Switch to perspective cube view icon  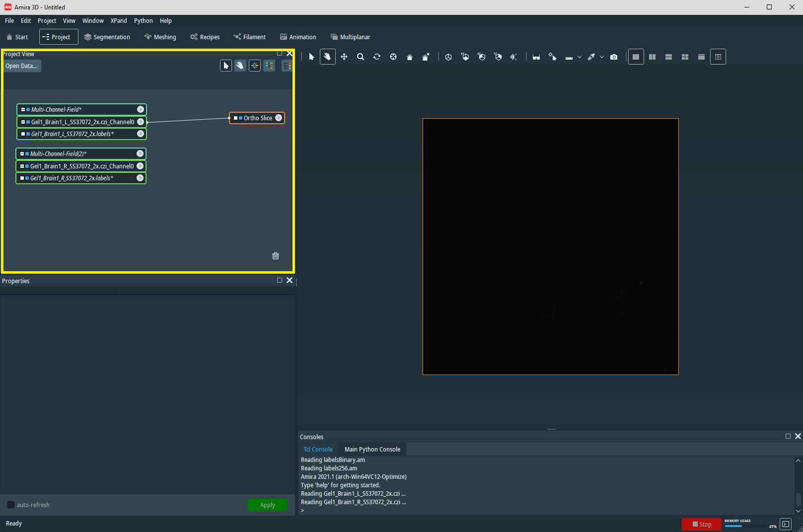[448, 57]
